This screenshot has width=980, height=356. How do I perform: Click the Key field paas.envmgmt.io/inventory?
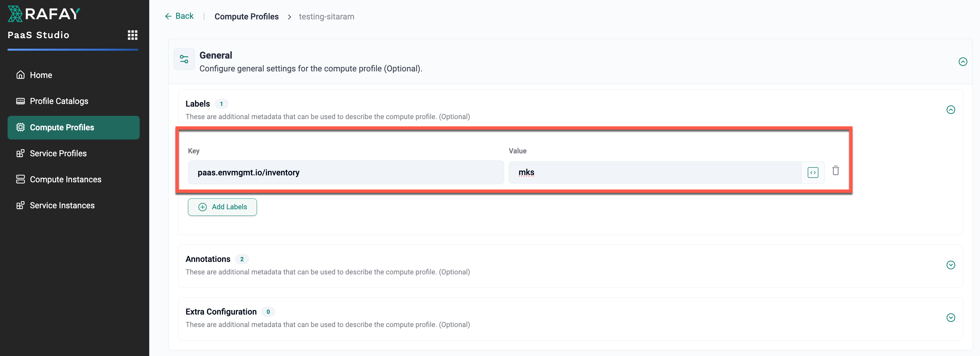pos(346,172)
